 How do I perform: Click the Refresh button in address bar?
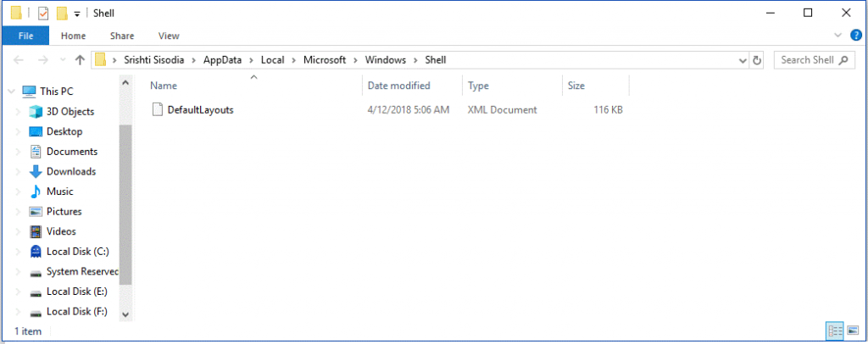tap(757, 60)
